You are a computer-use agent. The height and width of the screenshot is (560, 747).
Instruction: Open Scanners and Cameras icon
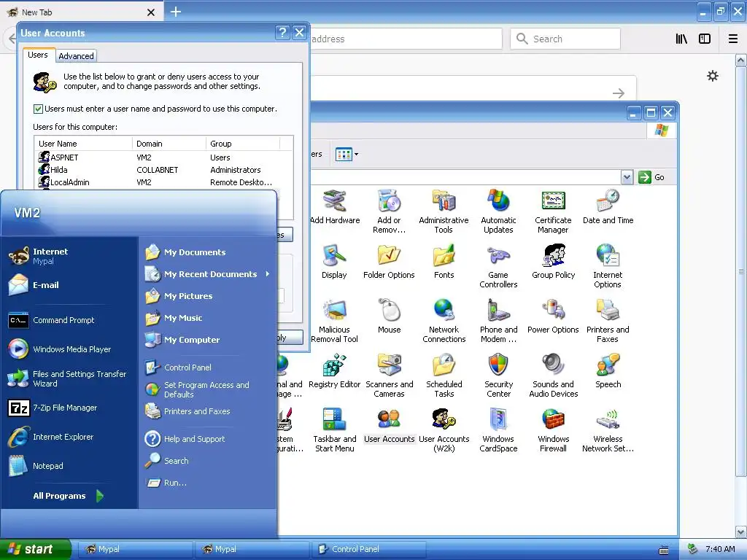[390, 376]
